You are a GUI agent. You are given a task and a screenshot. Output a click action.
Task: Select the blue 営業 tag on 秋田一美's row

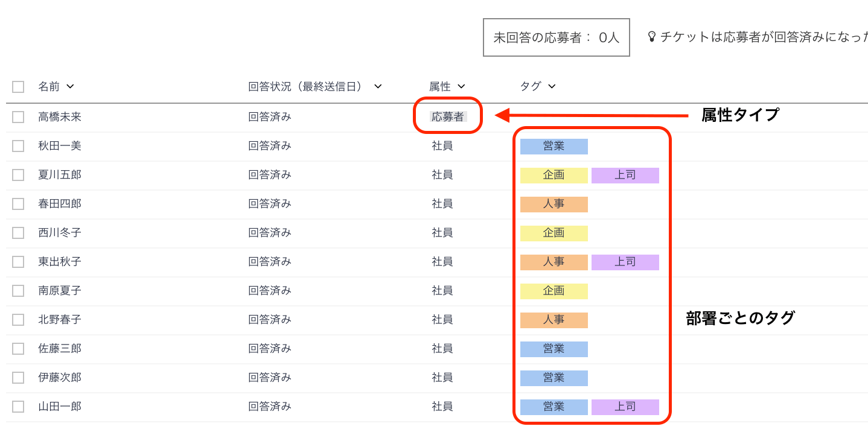coord(554,146)
